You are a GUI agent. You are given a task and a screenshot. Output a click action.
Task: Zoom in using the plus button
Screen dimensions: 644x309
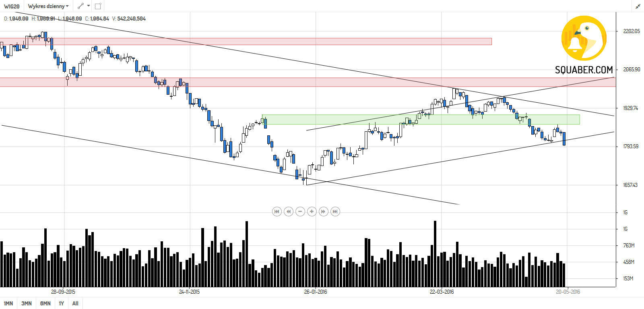(312, 212)
